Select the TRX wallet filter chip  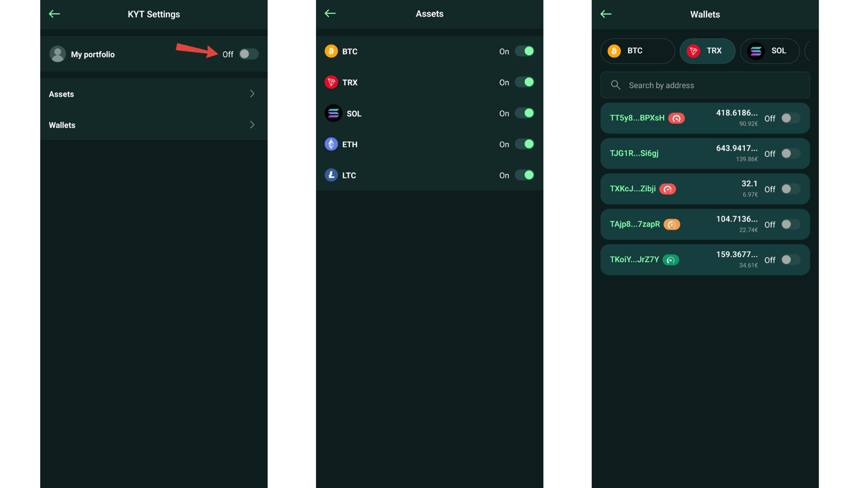708,51
